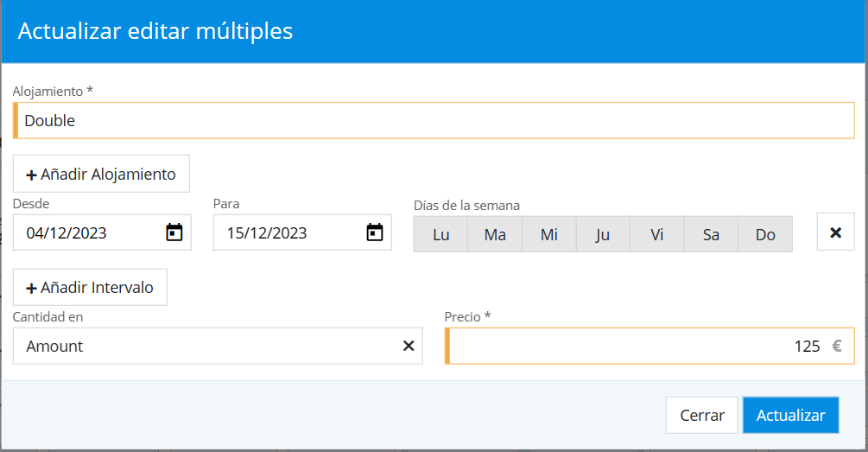Click the Desde date field 04/12/2023
868x452 pixels.
coord(86,232)
